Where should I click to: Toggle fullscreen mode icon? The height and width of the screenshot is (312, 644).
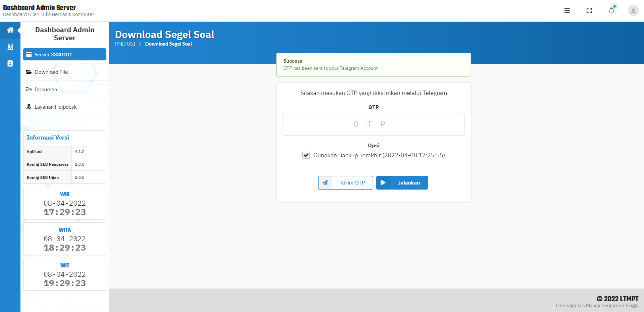[x=589, y=11]
